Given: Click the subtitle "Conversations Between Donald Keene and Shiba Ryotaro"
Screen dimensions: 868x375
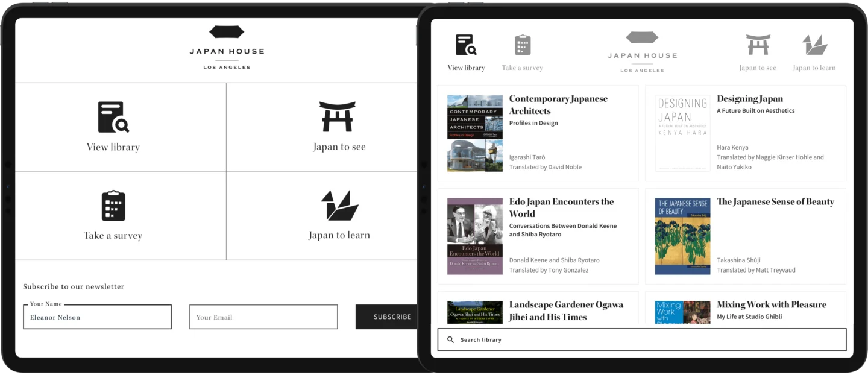Looking at the screenshot, I should [563, 230].
